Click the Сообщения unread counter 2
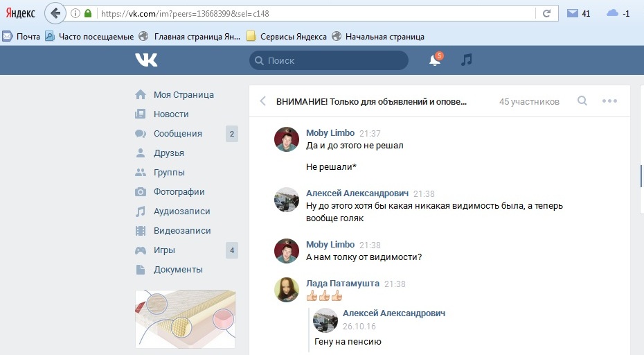 point(232,134)
